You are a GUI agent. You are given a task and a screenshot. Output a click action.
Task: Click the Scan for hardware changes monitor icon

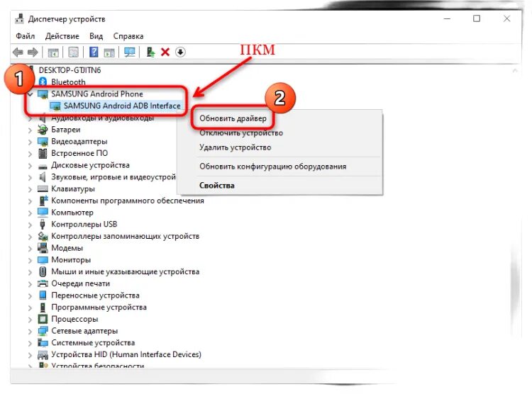point(130,52)
